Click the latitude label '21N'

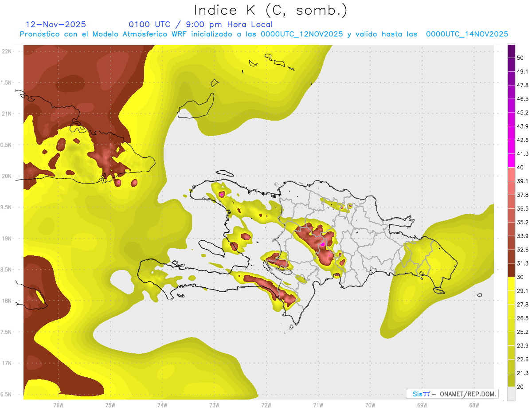coord(7,114)
